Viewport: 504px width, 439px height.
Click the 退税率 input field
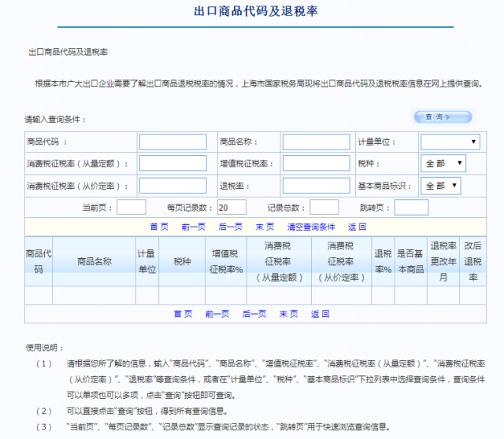[316, 186]
